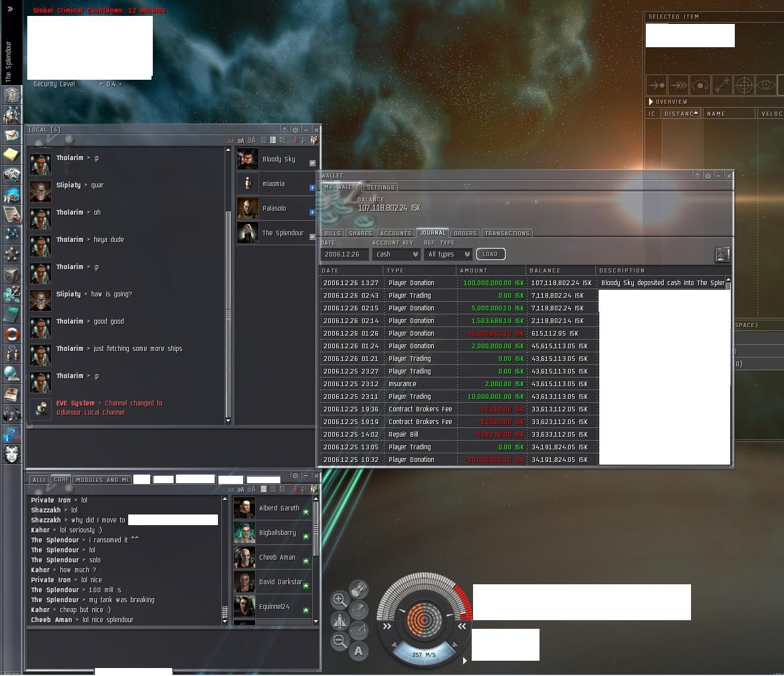Open the character sheet icon in the sidebar

pos(11,94)
